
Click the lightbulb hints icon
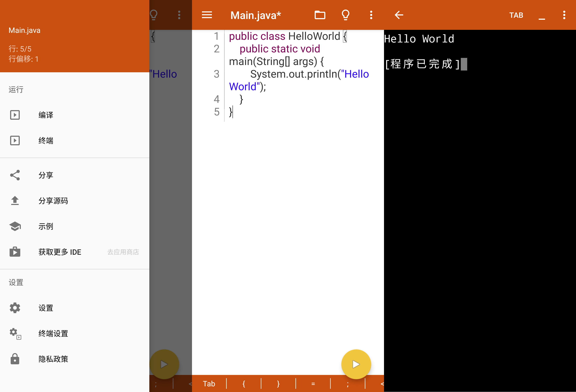(345, 15)
